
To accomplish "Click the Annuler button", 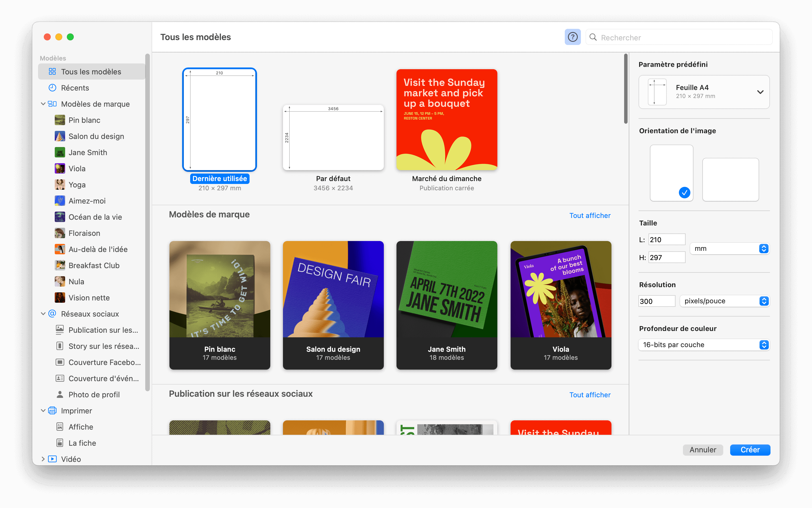I will (703, 449).
